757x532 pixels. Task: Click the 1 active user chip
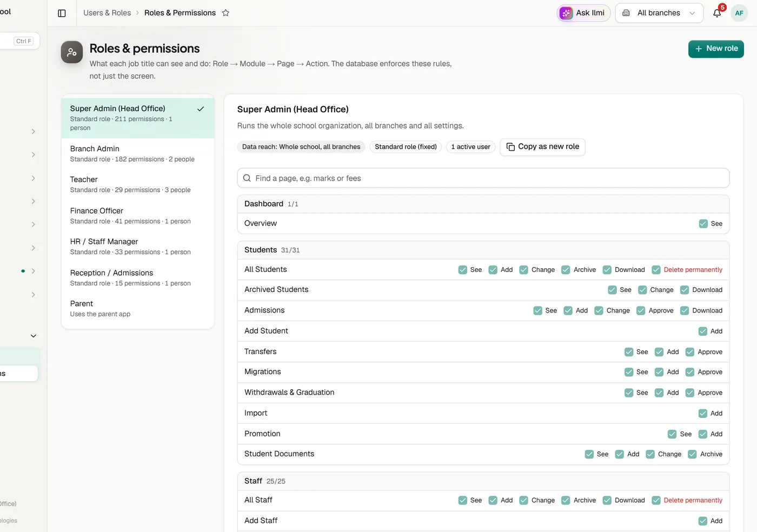pos(470,147)
